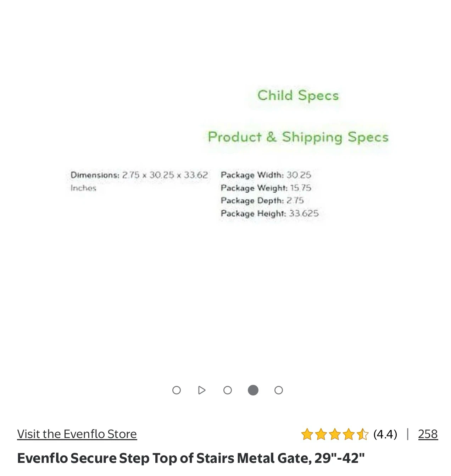This screenshot has width=451, height=476.
Task: Click the (4.4) rating value
Action: pyautogui.click(x=385, y=434)
